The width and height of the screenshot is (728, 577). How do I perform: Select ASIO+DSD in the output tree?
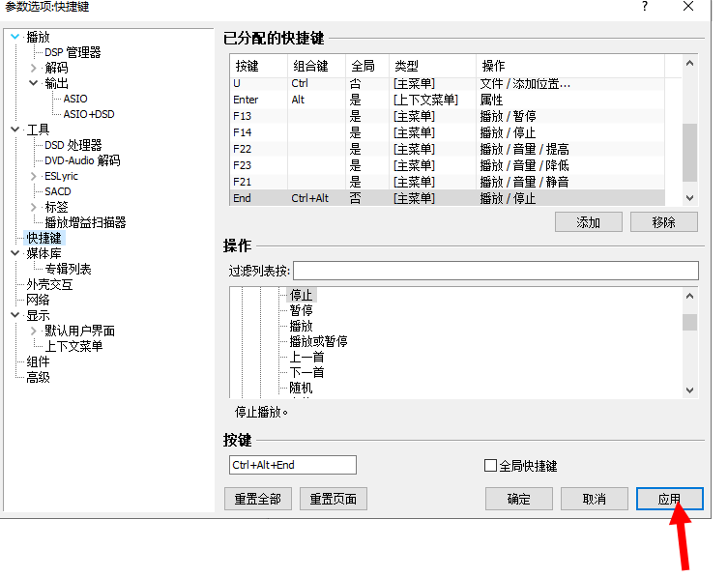coord(88,115)
